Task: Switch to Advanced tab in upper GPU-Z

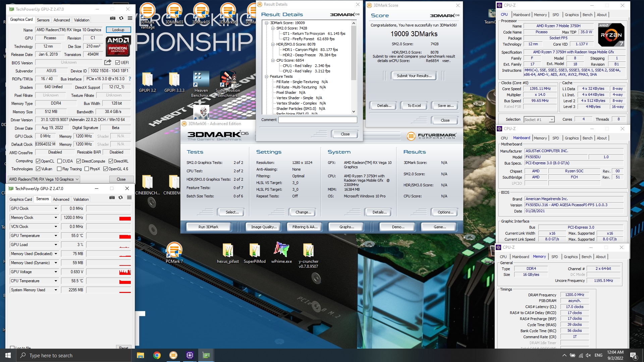Action: click(62, 20)
